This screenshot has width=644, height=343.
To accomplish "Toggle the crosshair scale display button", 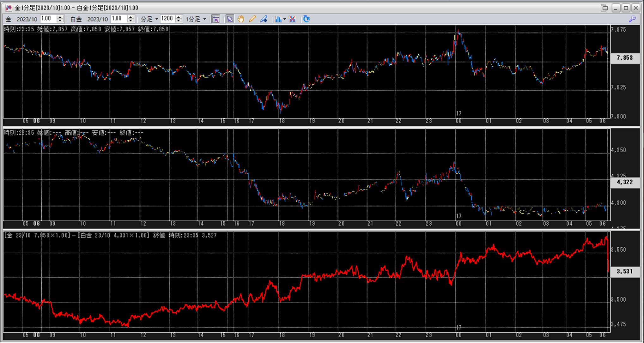I will click(x=216, y=19).
